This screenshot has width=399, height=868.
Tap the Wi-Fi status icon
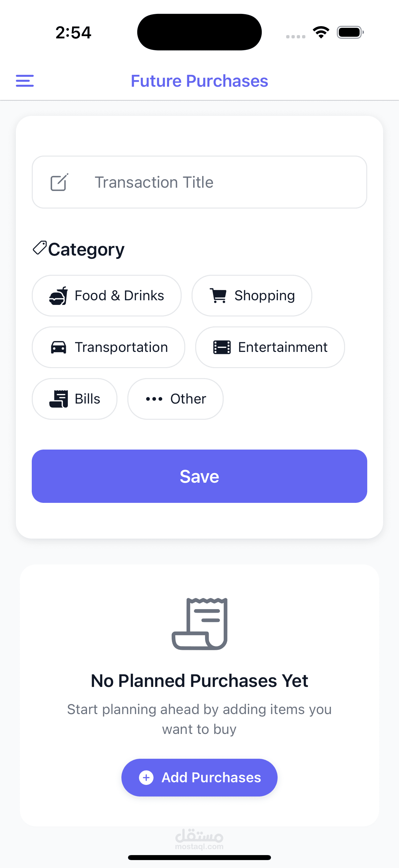click(321, 32)
